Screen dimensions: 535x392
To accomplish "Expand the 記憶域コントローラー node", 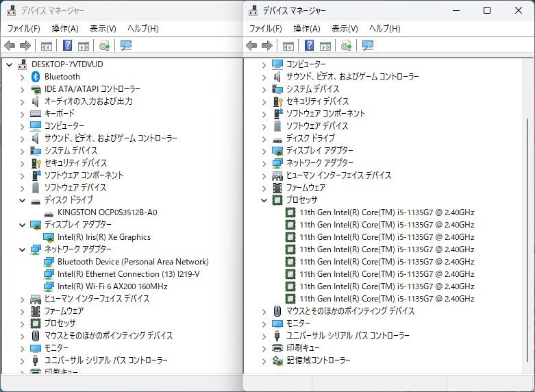I will 264,360.
